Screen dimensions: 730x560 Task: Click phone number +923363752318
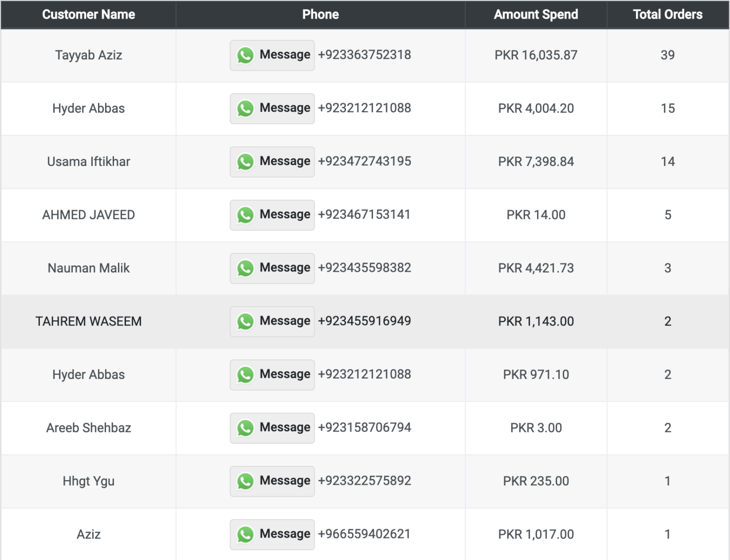[364, 55]
